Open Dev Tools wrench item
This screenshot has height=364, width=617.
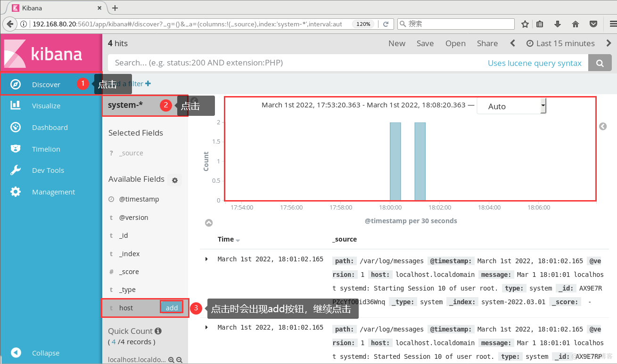pos(48,170)
